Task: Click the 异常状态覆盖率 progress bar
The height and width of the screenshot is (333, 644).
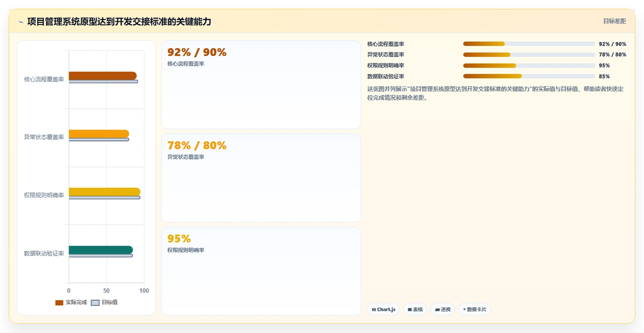Action: pos(529,55)
